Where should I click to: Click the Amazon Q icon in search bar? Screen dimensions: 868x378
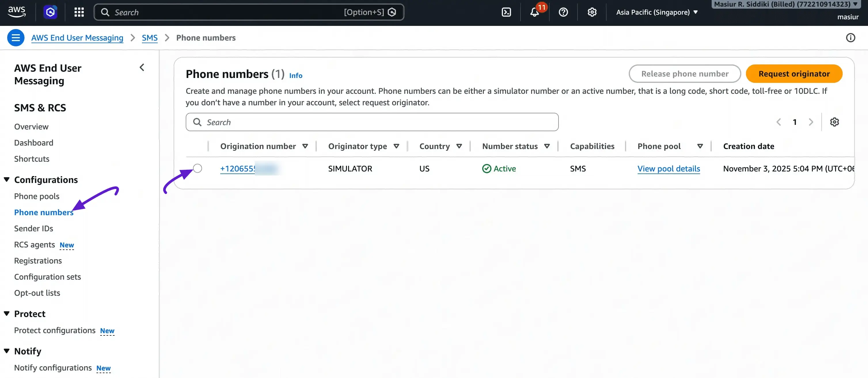click(x=392, y=12)
